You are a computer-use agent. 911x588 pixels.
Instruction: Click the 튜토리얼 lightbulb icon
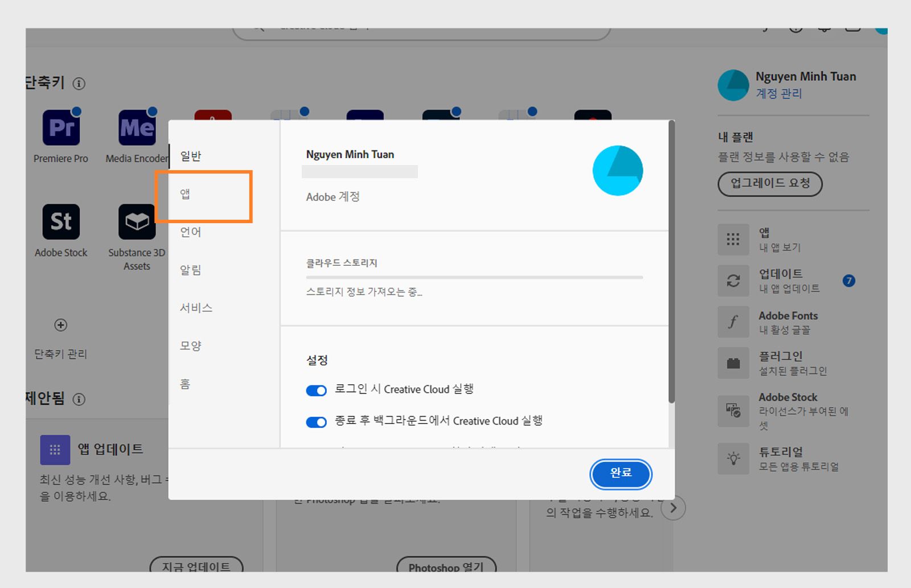click(x=733, y=459)
